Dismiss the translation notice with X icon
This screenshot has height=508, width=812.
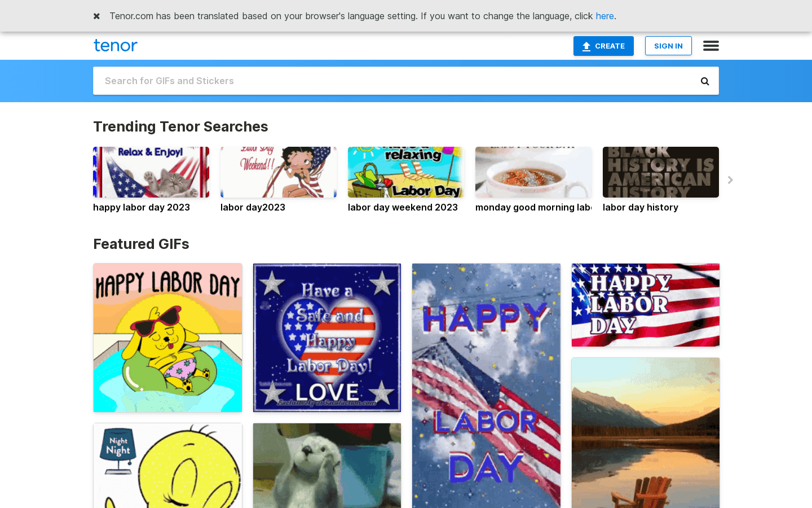(x=96, y=16)
